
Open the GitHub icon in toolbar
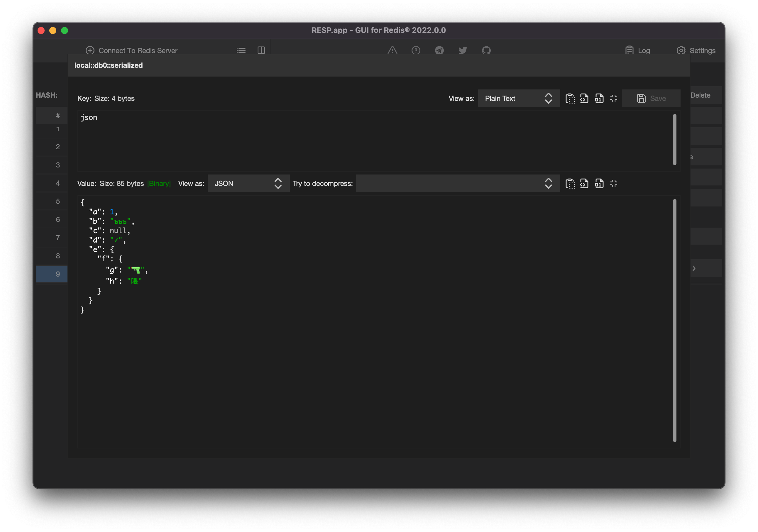pos(486,50)
